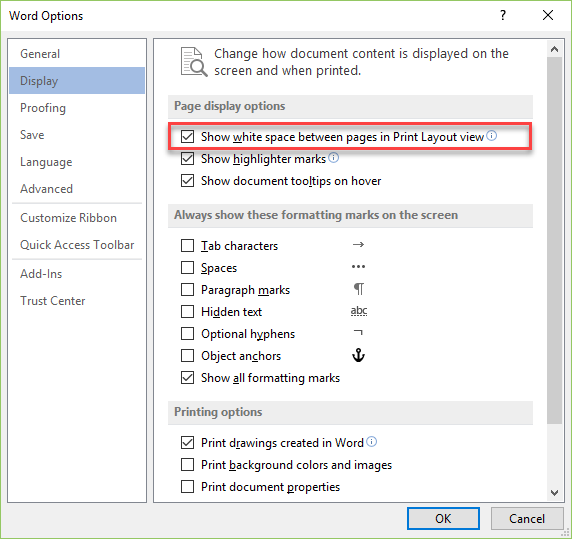Uncheck Show white space between pages

[188, 137]
